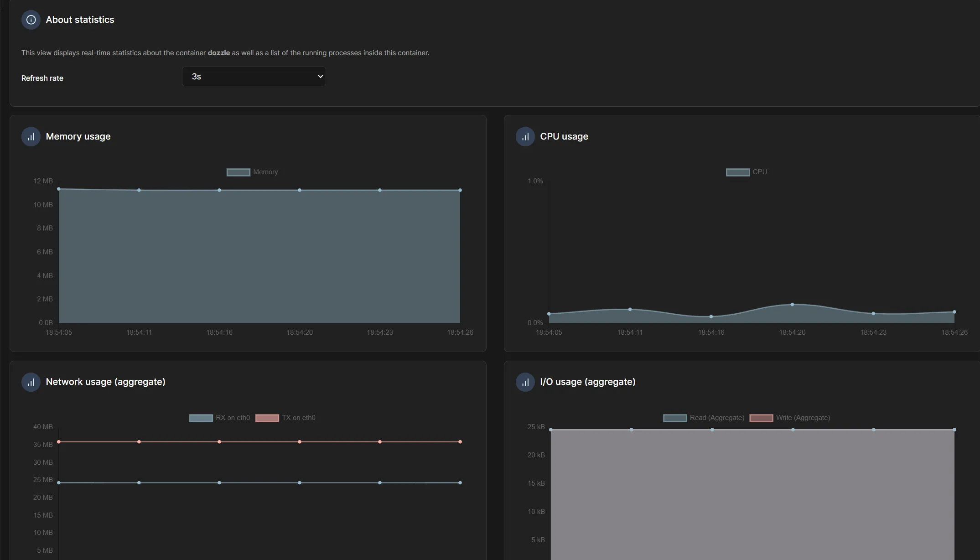
Task: Click memory data point at 18:54:16
Action: 219,190
